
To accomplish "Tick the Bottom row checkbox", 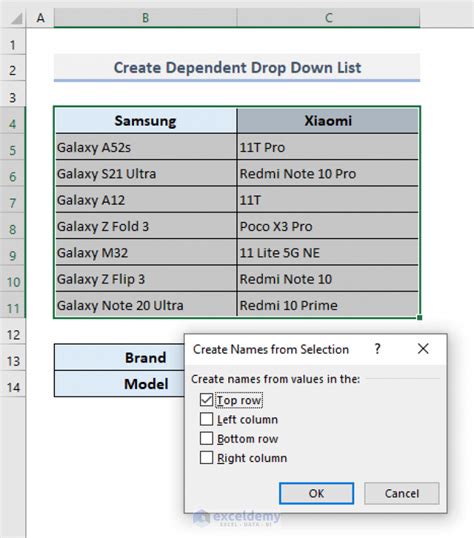I will point(206,438).
